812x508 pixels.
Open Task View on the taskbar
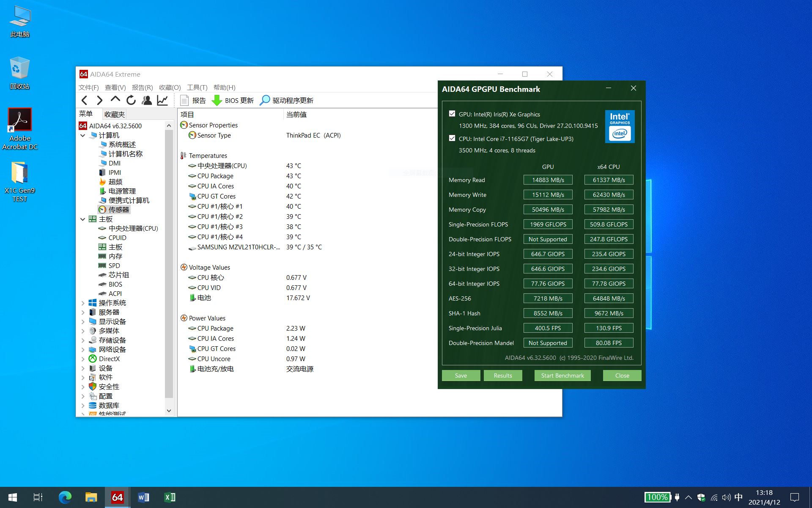tap(38, 497)
